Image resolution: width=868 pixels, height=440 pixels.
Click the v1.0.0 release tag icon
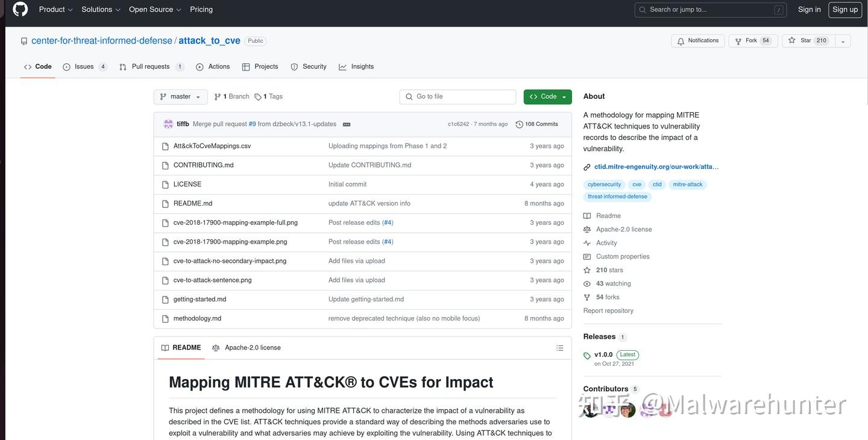click(587, 356)
